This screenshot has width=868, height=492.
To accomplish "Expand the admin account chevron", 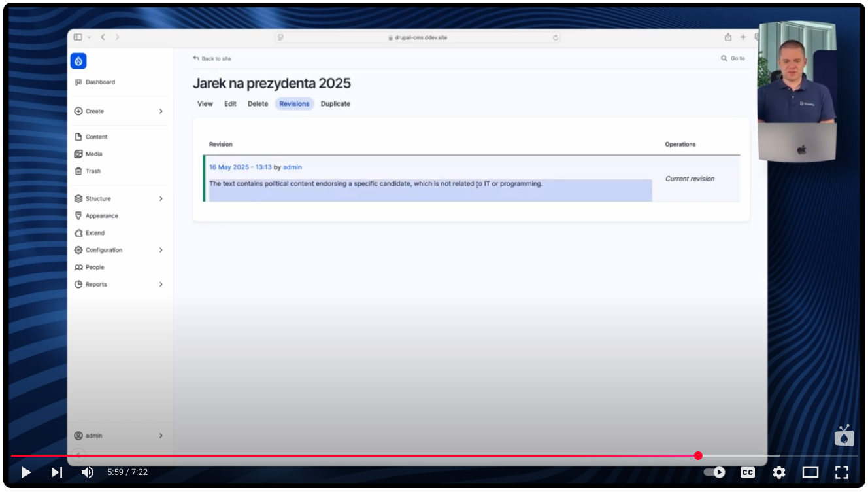I will (161, 436).
